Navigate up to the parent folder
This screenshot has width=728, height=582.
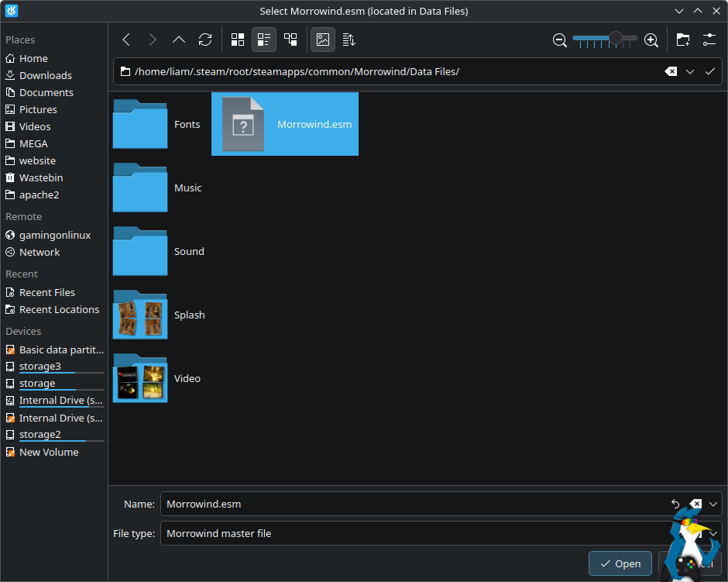[179, 40]
